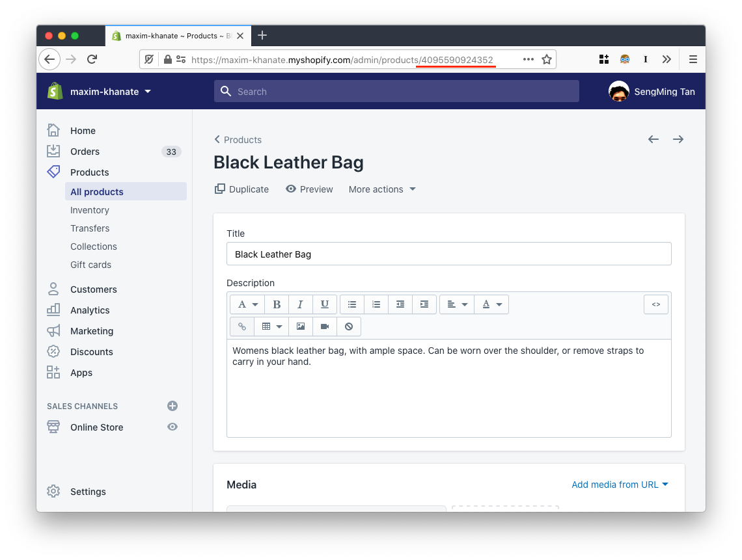This screenshot has width=742, height=560.
Task: Switch to HTML code view of description
Action: pyautogui.click(x=655, y=304)
